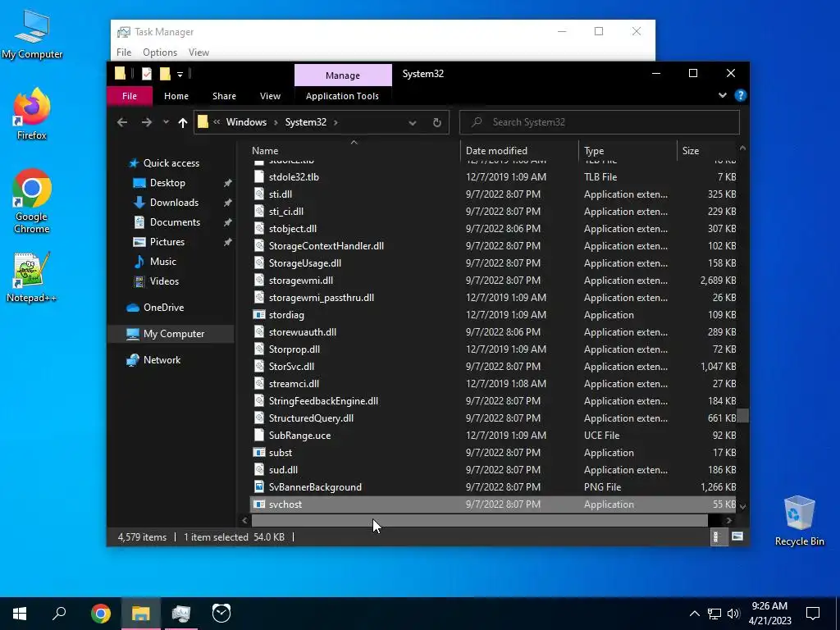840x630 pixels.
Task: Open Pictures in the navigation pane
Action: pyautogui.click(x=167, y=242)
